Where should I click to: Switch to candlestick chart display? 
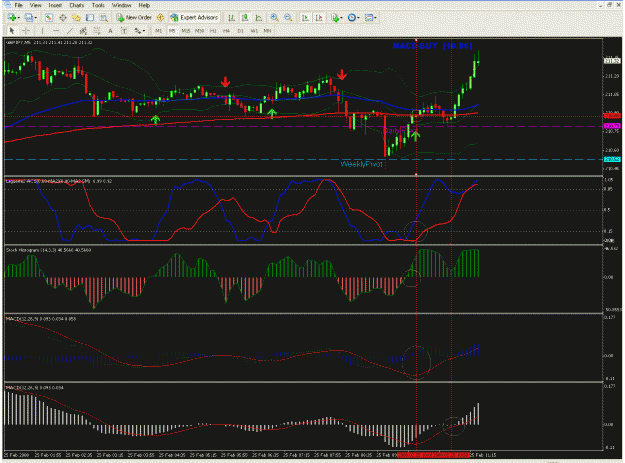tap(245, 18)
